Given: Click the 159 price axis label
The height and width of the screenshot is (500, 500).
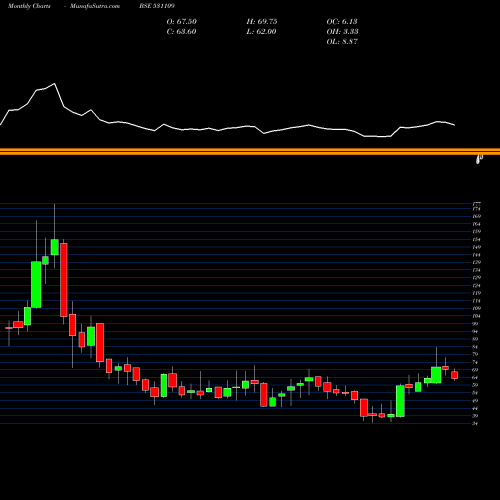Looking at the screenshot, I should click(476, 232).
